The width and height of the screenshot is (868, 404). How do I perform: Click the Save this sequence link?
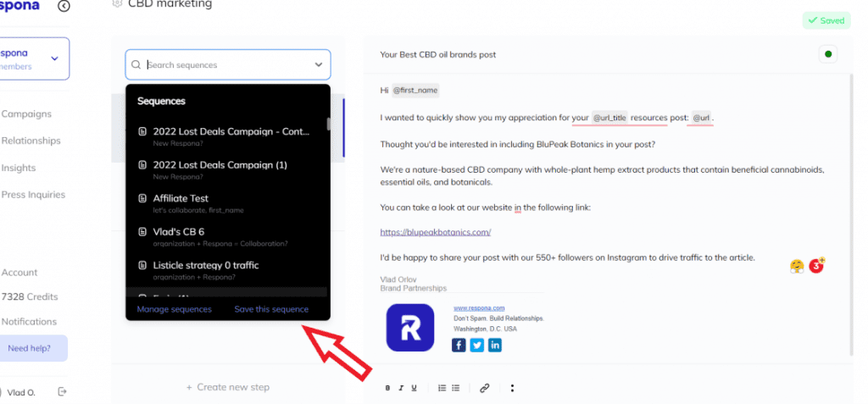click(x=271, y=309)
